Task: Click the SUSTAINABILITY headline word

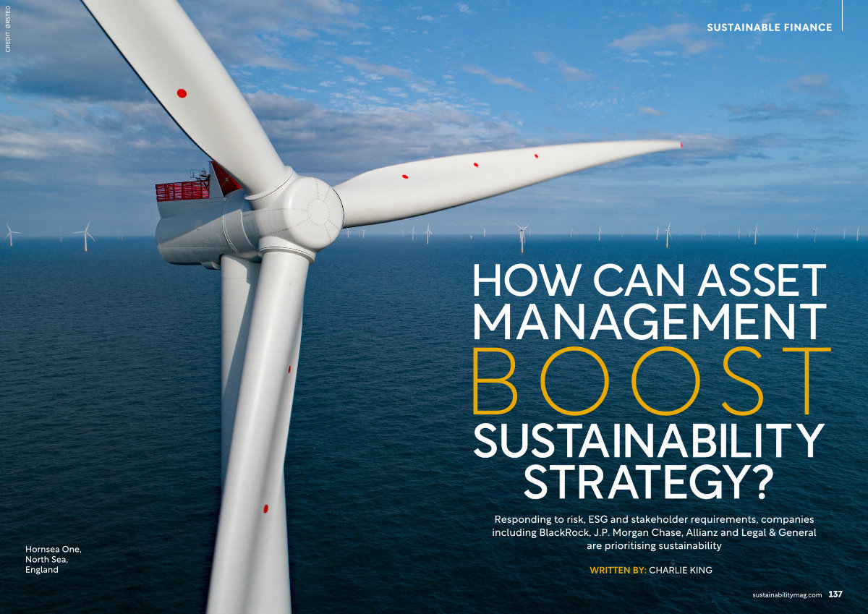Action: pos(649,441)
